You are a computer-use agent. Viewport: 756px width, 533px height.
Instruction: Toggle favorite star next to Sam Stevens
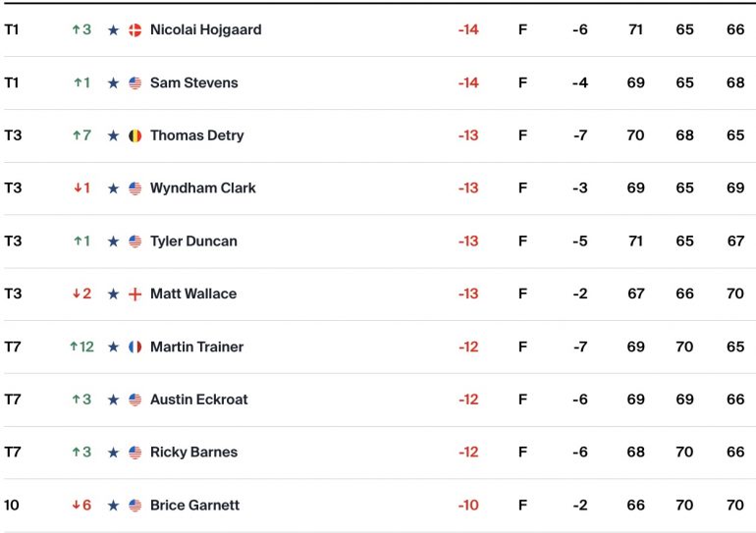coord(113,83)
